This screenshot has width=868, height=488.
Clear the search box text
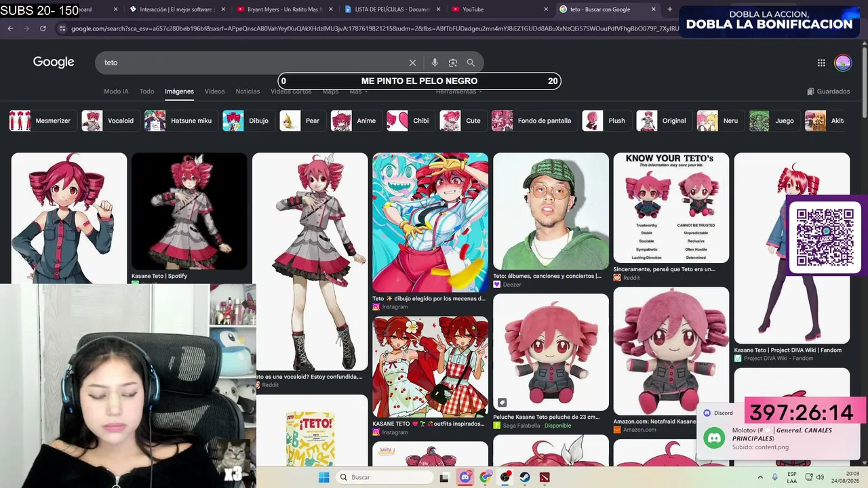(412, 62)
